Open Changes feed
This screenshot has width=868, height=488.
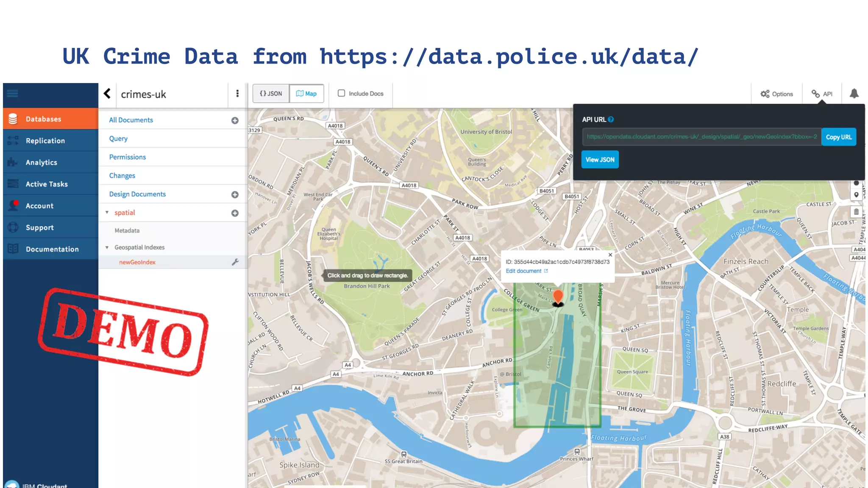coord(122,175)
